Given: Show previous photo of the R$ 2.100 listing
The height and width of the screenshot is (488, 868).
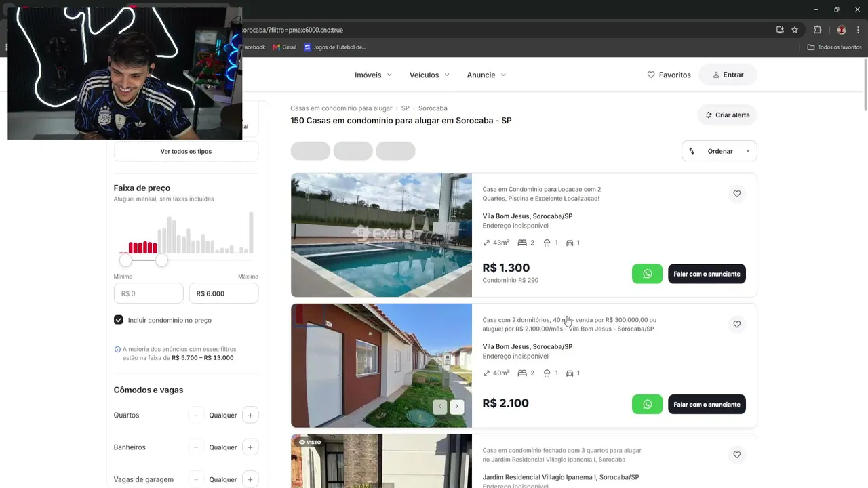Looking at the screenshot, I should (x=440, y=407).
